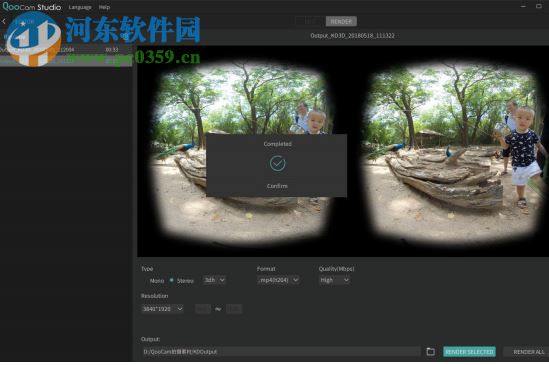Open the High quality dropdown

click(334, 280)
